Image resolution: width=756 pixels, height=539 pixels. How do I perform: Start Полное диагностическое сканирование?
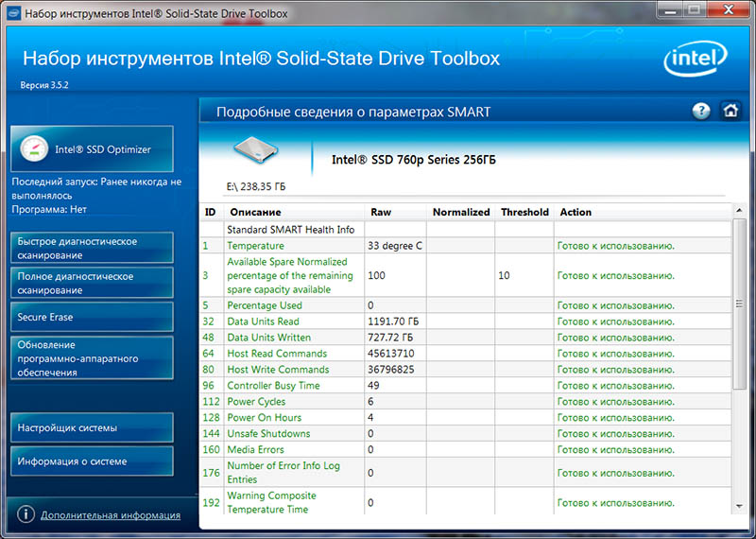(x=92, y=284)
